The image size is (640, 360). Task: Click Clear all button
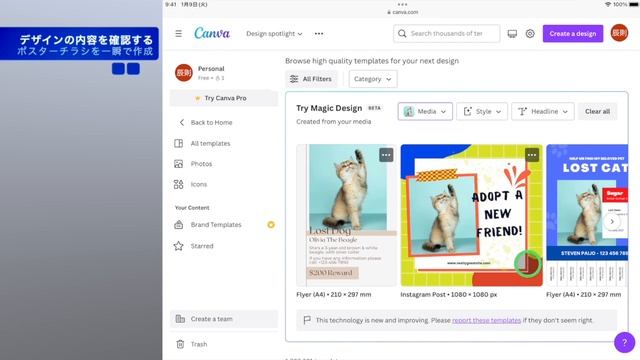(x=597, y=111)
